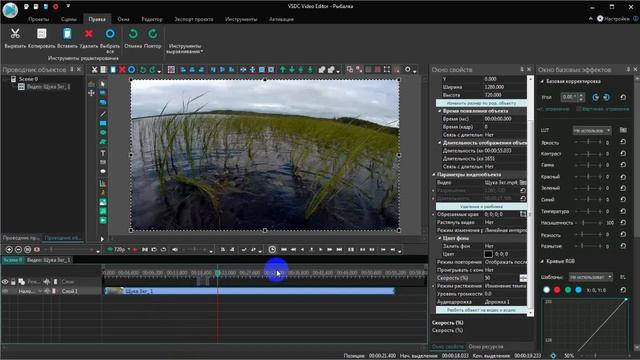Click the 'Удаление и разбивка' button
Viewport: 640px width, 360px height.
click(481, 207)
